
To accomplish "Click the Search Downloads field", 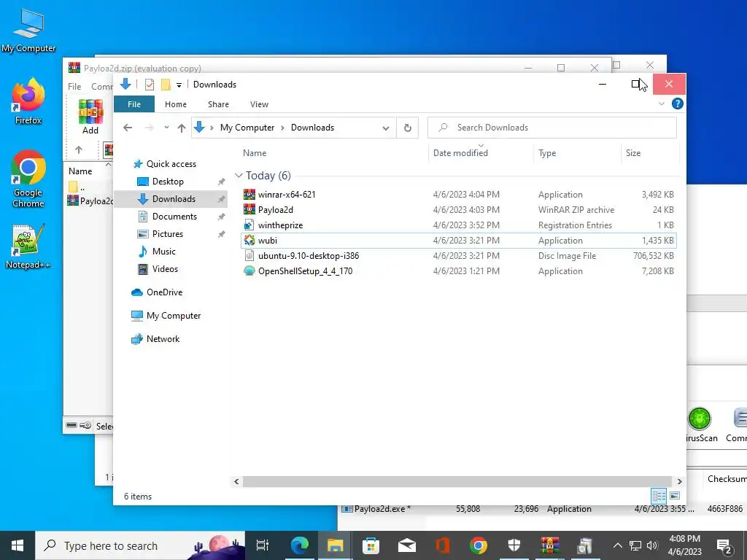I will click(x=551, y=128).
